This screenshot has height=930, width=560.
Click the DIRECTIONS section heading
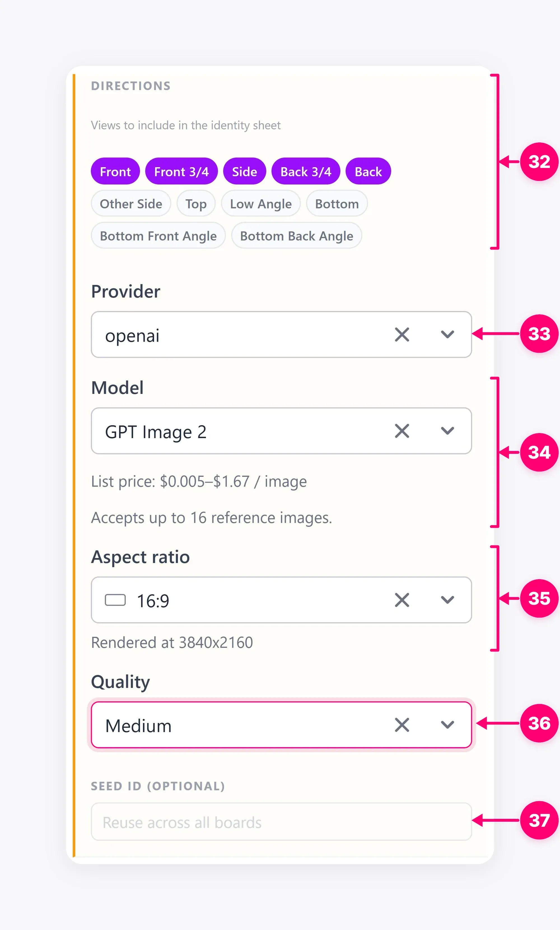130,86
